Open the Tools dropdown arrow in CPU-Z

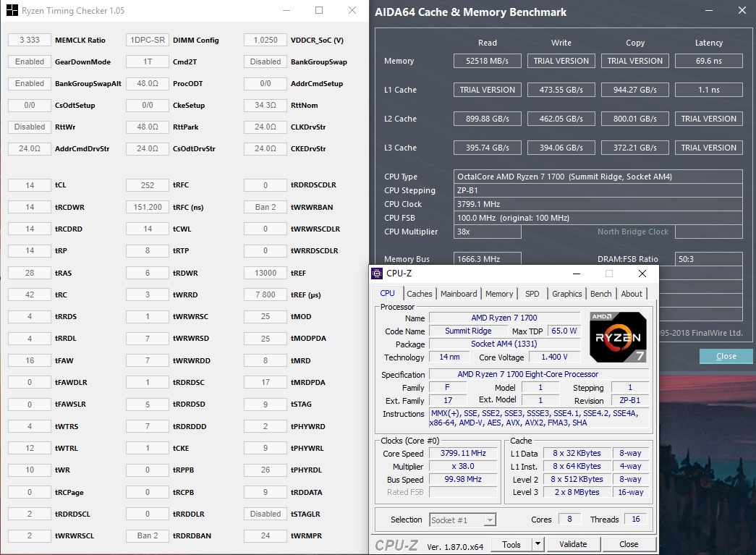[x=538, y=544]
